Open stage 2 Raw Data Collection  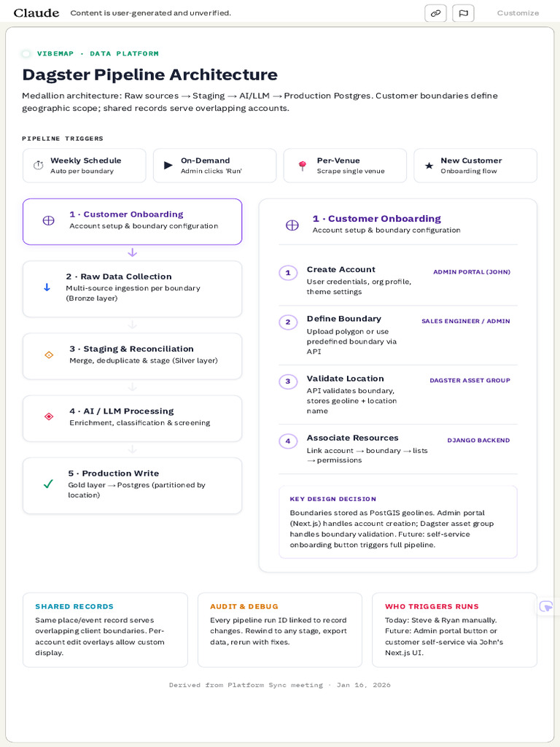133,289
